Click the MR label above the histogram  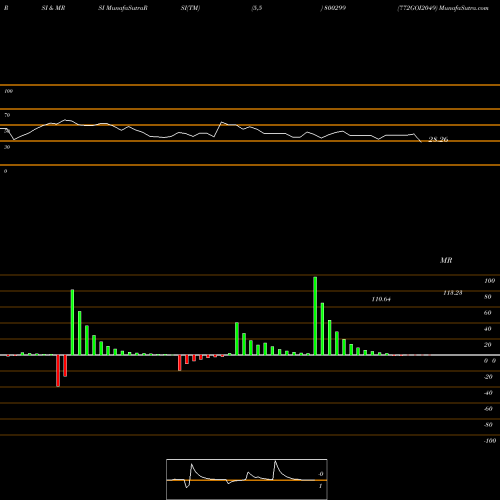tap(446, 260)
